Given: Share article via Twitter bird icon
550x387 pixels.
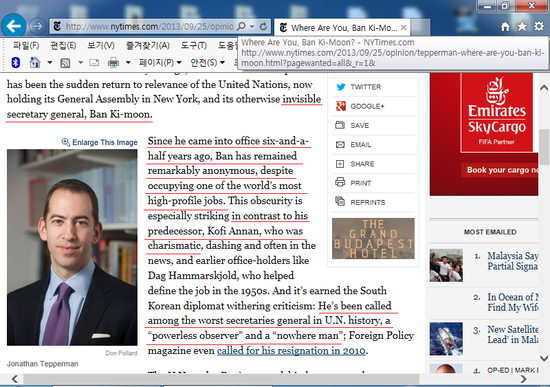Looking at the screenshot, I should tap(341, 87).
